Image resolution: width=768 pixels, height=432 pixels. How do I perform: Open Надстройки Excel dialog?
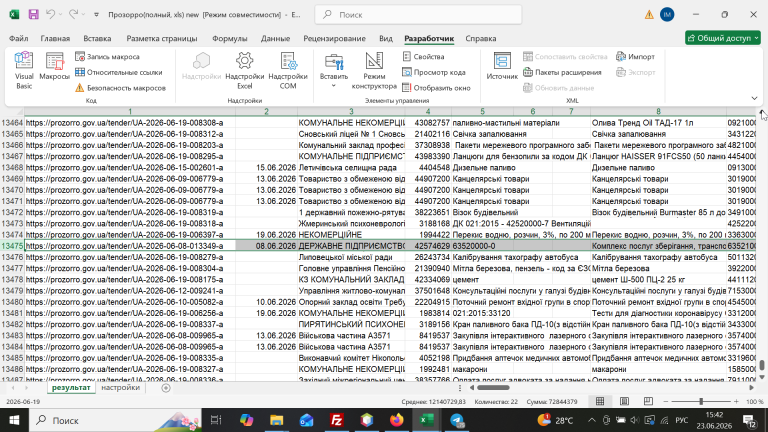(244, 71)
